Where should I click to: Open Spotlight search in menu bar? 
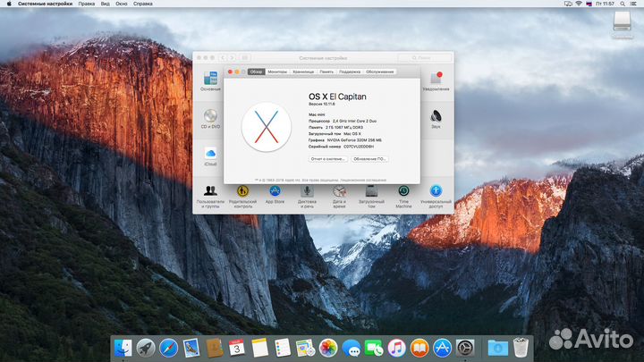[x=623, y=4]
